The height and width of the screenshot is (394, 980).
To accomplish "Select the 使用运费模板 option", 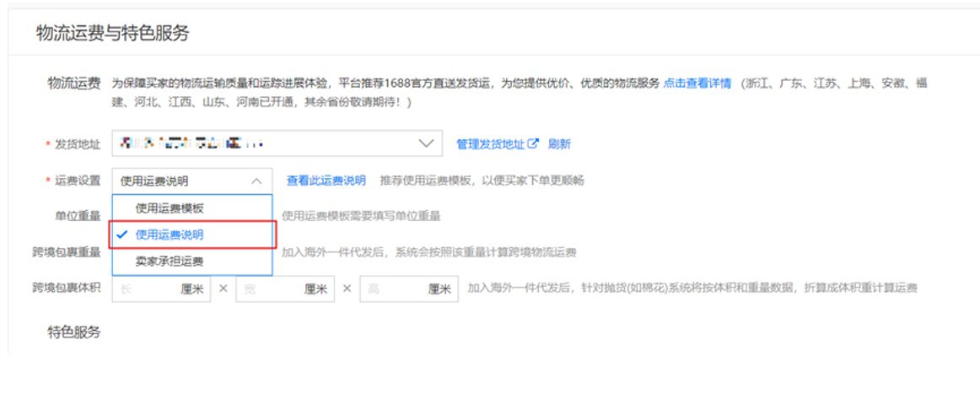I will click(170, 208).
